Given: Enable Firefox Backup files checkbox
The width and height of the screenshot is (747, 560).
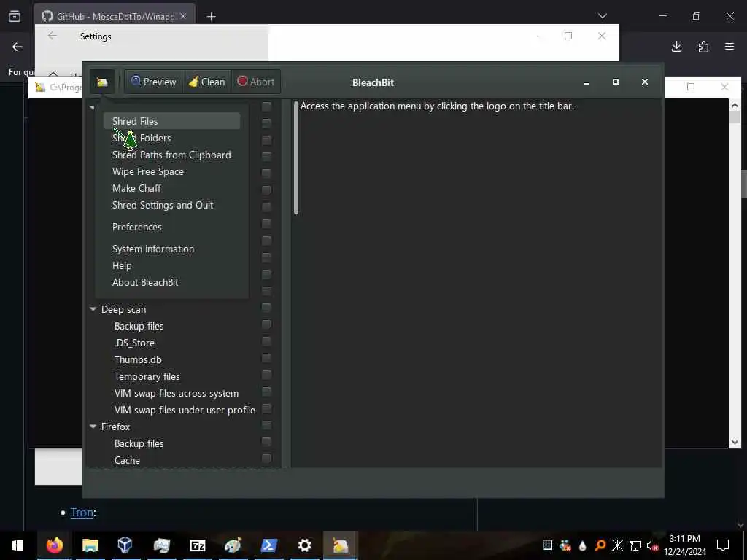Looking at the screenshot, I should click(267, 442).
